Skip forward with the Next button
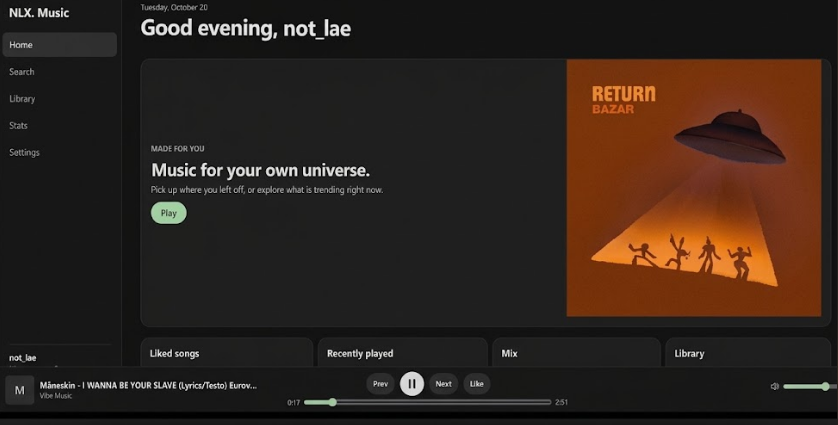The width and height of the screenshot is (838, 425). [444, 384]
